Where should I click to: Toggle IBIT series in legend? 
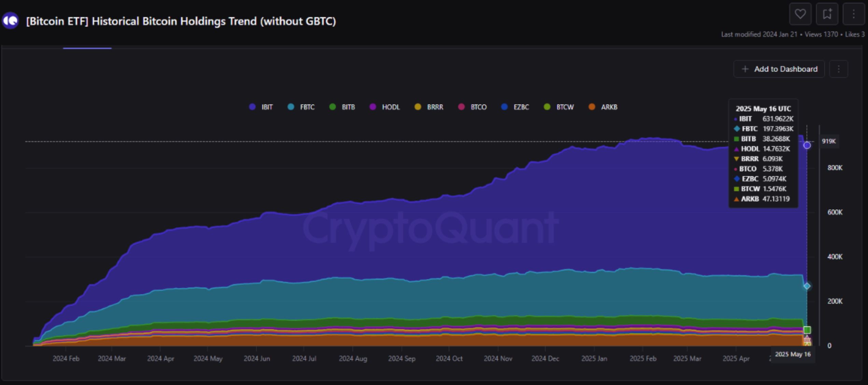point(261,107)
